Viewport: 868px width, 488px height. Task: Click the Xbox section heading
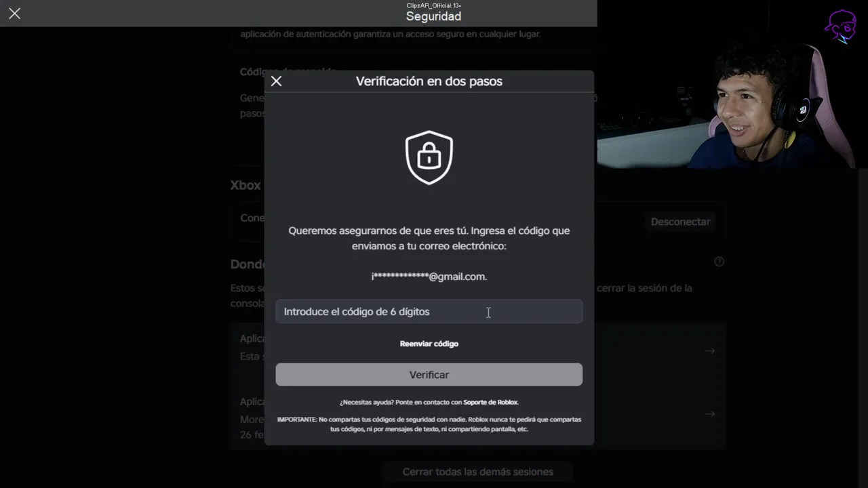(245, 186)
